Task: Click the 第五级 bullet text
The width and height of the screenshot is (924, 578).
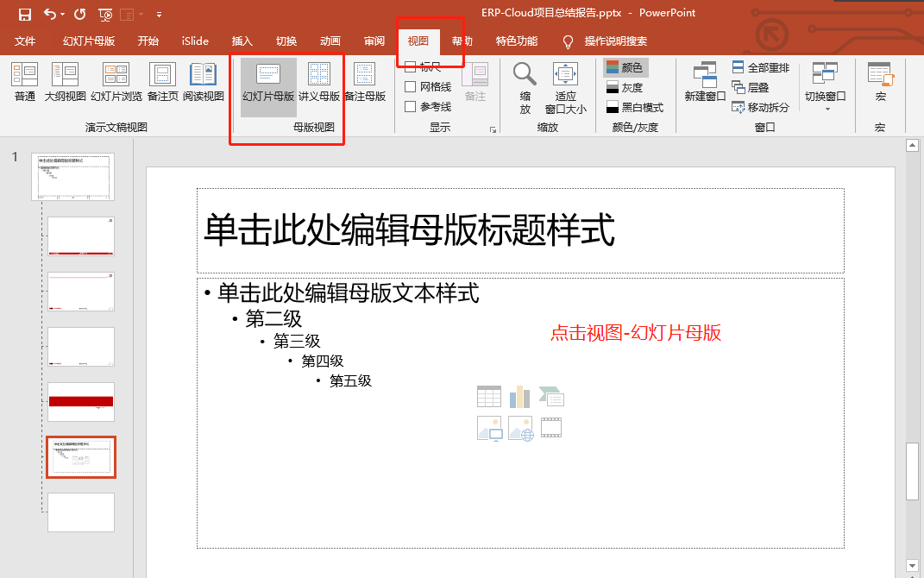Action: click(x=350, y=380)
